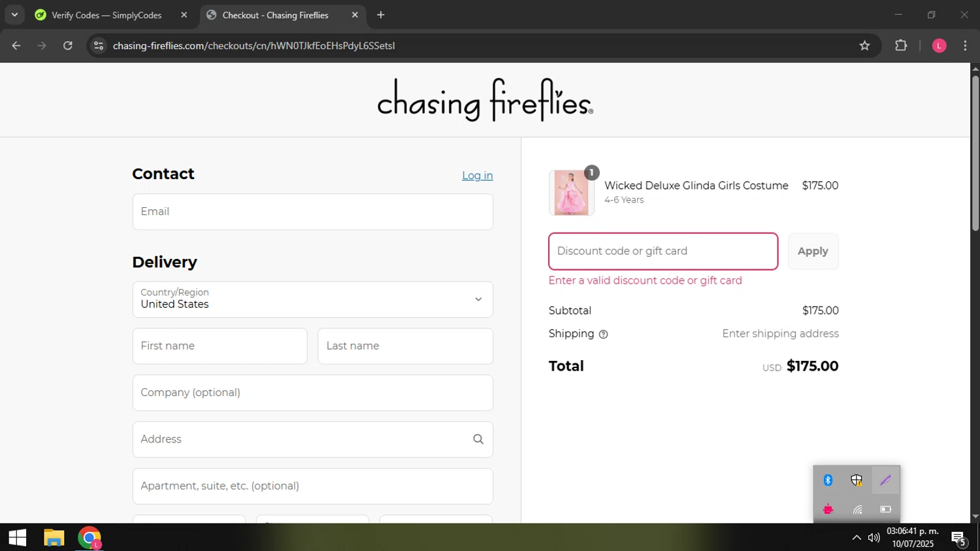Click the Glinda costume product thumbnail
The height and width of the screenshot is (551, 980).
572,193
